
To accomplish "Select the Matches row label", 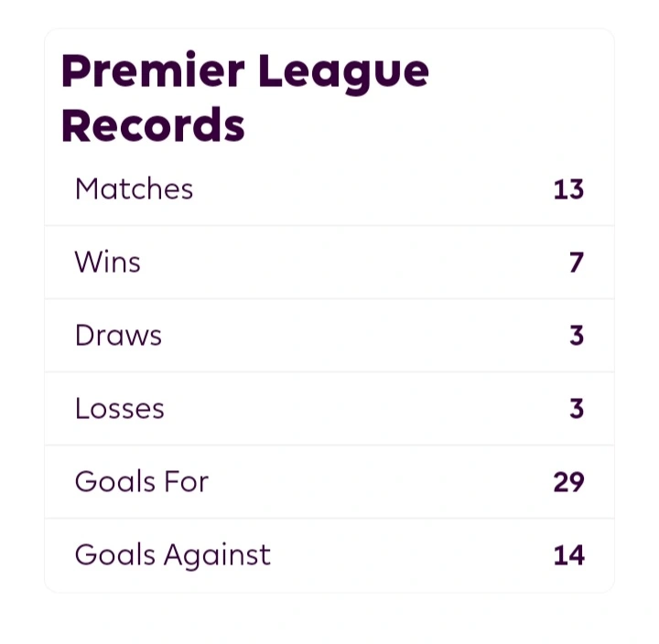I will (134, 189).
